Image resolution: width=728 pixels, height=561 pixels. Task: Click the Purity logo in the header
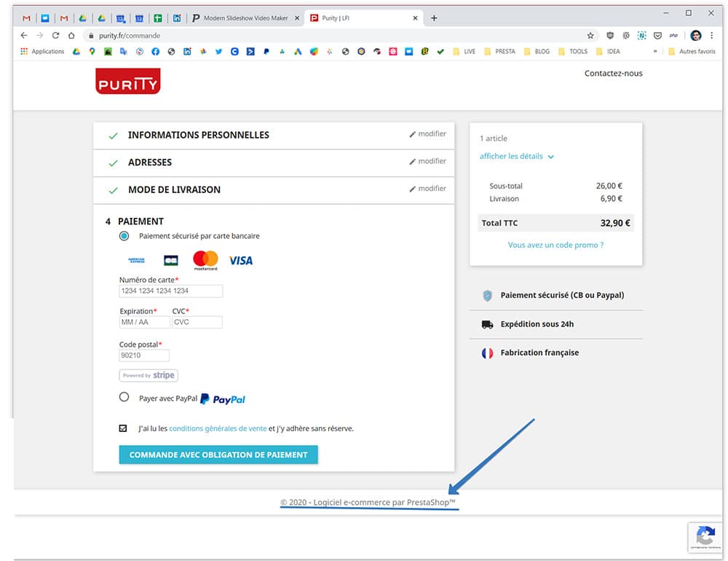tap(127, 81)
